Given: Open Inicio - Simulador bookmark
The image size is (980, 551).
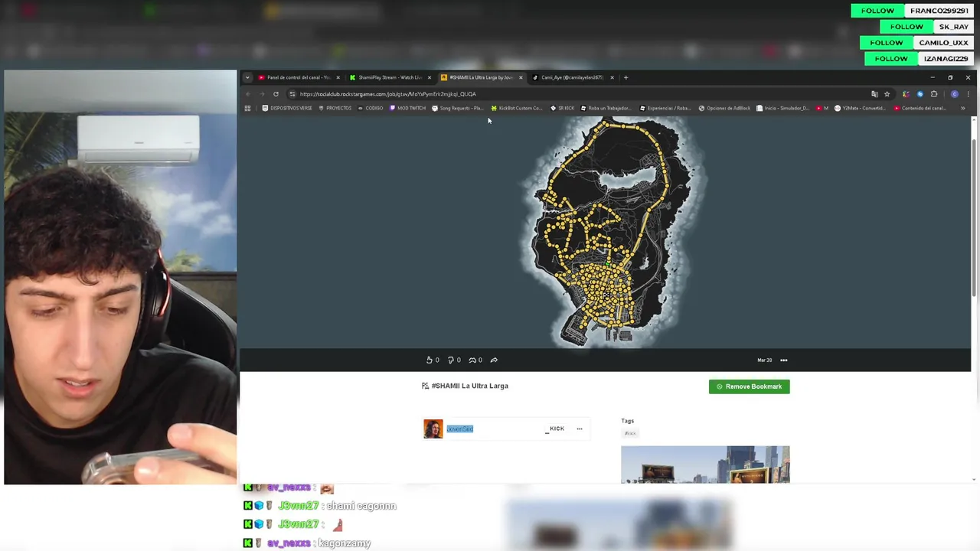Looking at the screenshot, I should pos(782,109).
